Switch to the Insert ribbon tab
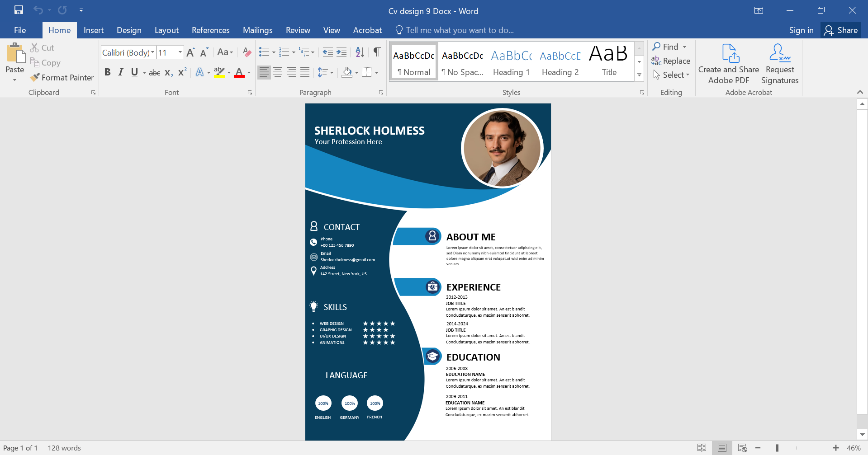The width and height of the screenshot is (868, 455). pyautogui.click(x=93, y=30)
